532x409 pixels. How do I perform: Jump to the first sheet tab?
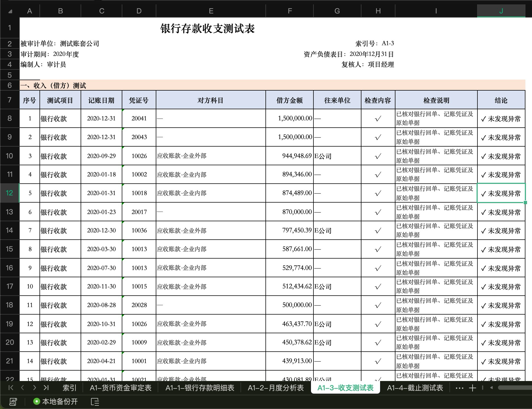click(x=11, y=388)
